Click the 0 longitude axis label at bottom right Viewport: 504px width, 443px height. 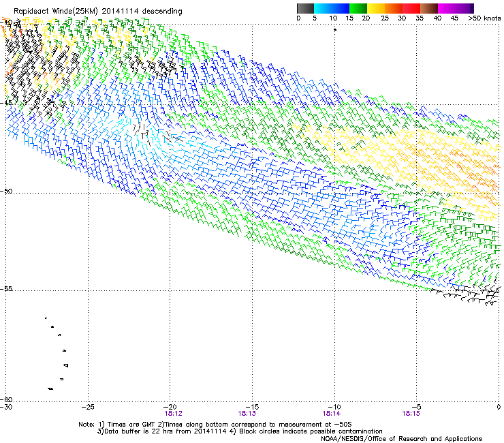[x=499, y=407]
